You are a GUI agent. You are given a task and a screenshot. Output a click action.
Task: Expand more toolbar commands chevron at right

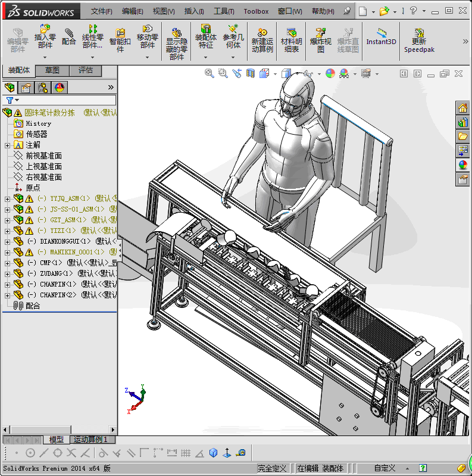[x=465, y=41]
